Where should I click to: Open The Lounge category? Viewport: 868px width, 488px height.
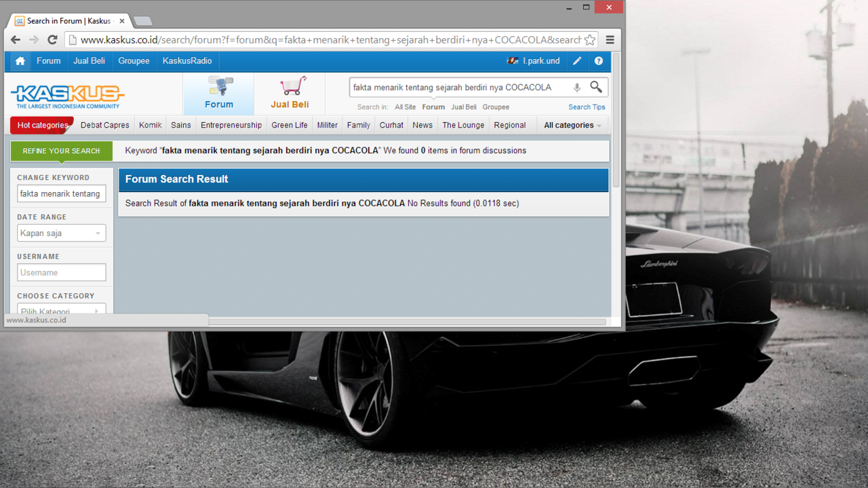click(463, 126)
